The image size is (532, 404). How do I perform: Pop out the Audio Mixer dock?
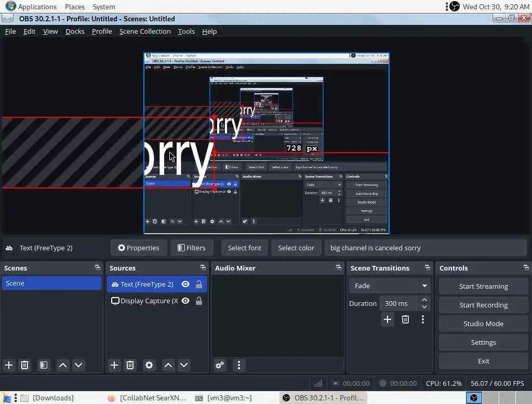pos(339,267)
